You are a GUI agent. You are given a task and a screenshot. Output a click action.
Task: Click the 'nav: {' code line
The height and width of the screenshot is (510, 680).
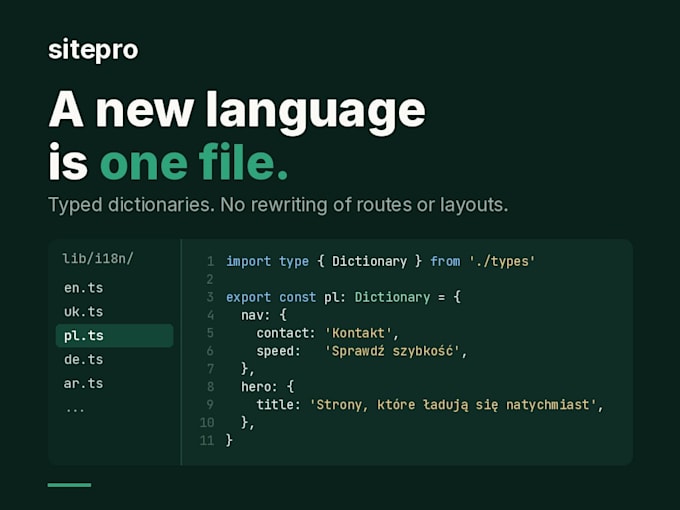pyautogui.click(x=264, y=315)
